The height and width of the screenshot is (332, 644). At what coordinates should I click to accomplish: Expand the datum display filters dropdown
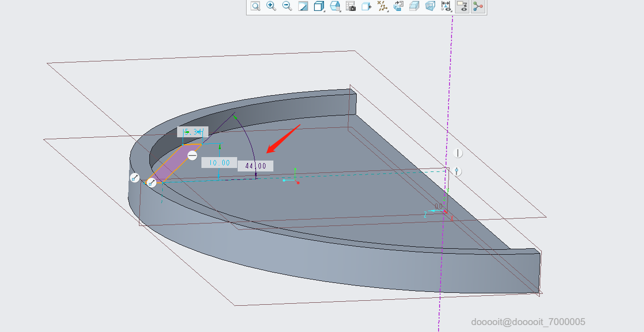click(383, 6)
